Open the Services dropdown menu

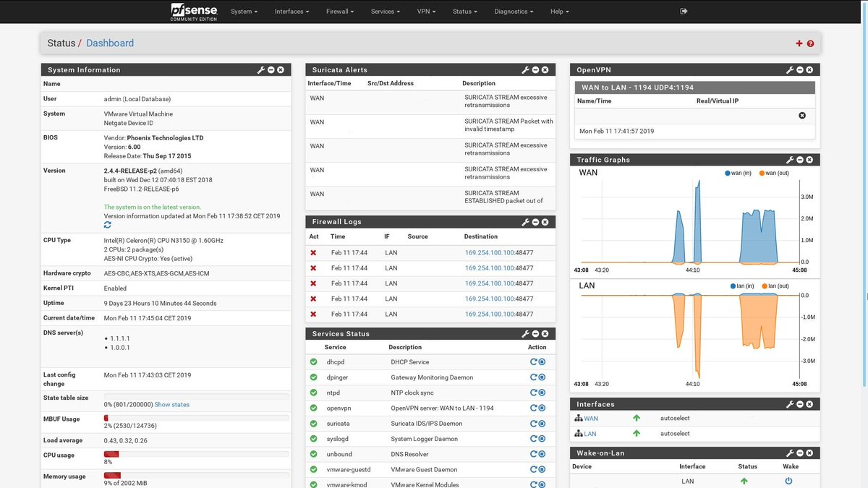tap(385, 12)
